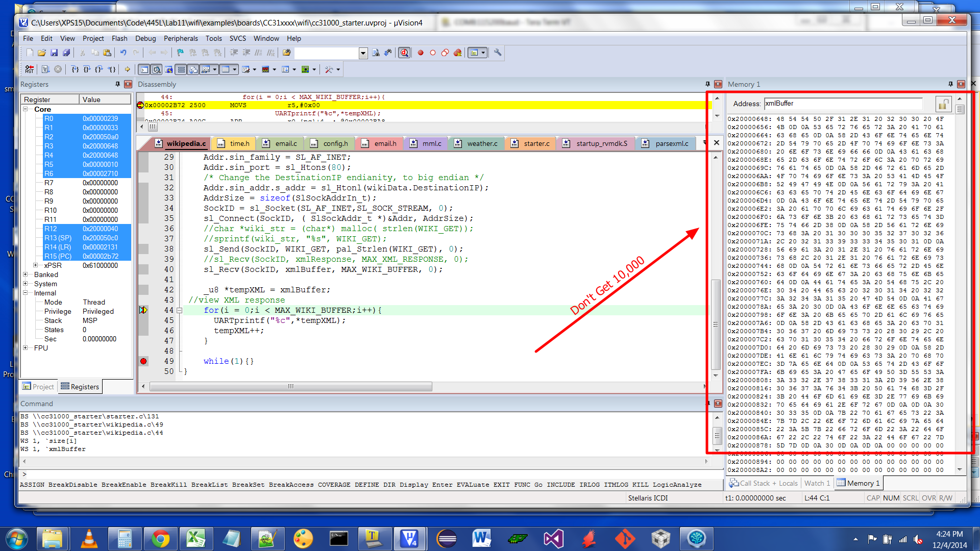Click the Step Into debug icon
This screenshot has width=980, height=551.
(x=75, y=69)
